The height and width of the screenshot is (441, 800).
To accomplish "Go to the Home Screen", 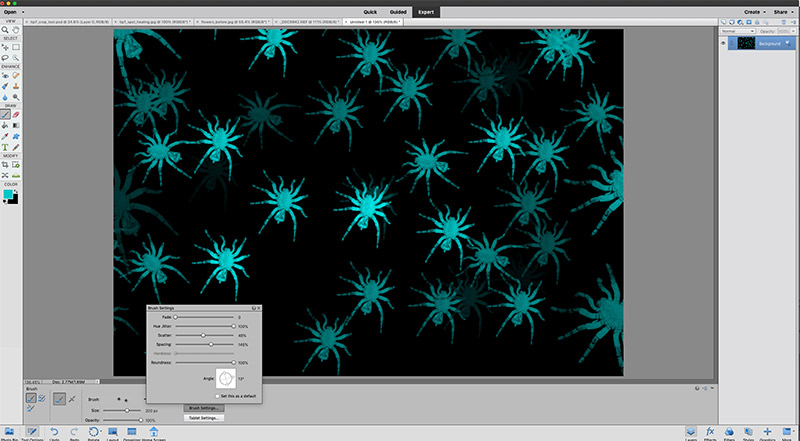I will 154,433.
